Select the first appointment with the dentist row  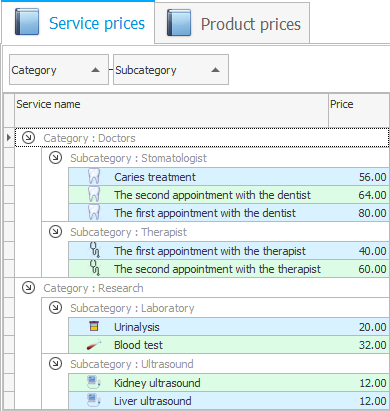pyautogui.click(x=229, y=213)
